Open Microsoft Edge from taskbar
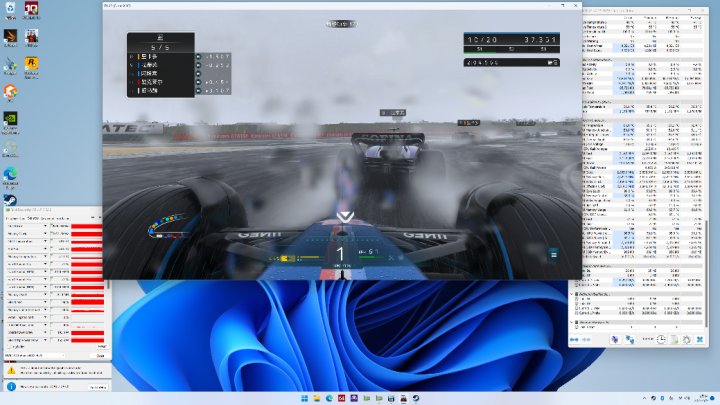The height and width of the screenshot is (405, 720). coord(329,398)
